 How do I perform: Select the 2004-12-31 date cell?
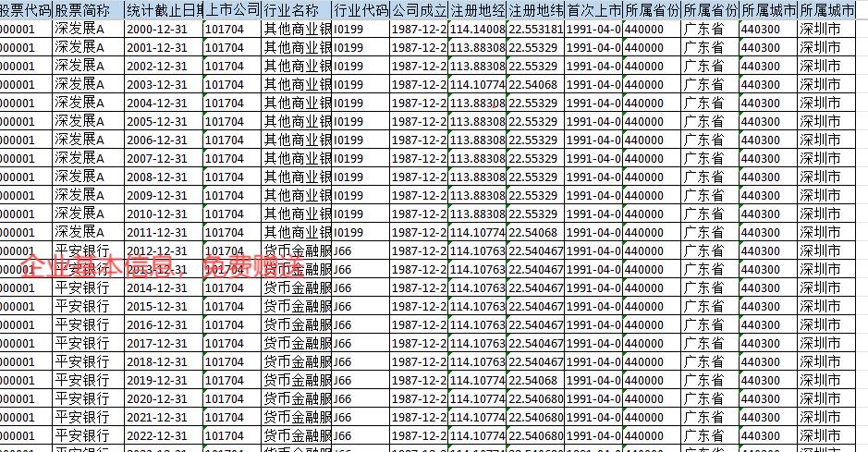pyautogui.click(x=164, y=103)
